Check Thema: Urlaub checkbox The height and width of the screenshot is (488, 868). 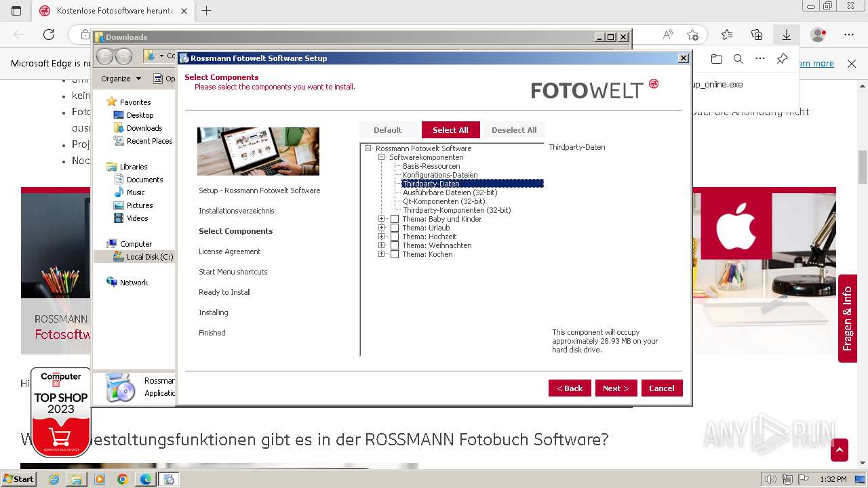click(395, 228)
